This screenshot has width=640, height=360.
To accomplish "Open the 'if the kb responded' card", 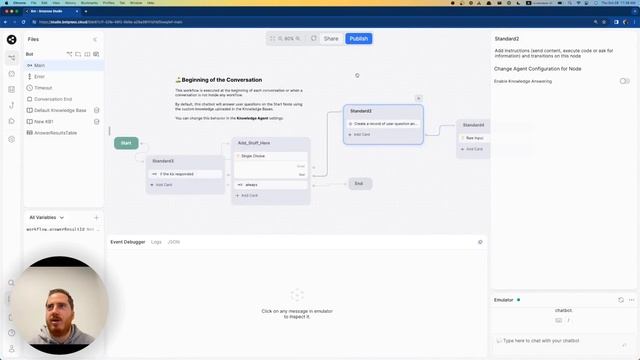I will click(x=186, y=174).
